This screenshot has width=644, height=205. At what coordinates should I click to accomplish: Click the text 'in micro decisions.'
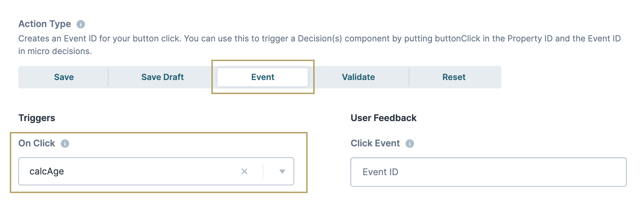[x=55, y=51]
